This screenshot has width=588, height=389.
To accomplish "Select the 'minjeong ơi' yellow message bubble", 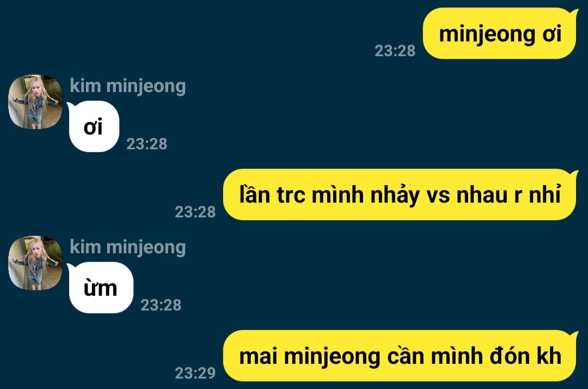I will click(500, 33).
